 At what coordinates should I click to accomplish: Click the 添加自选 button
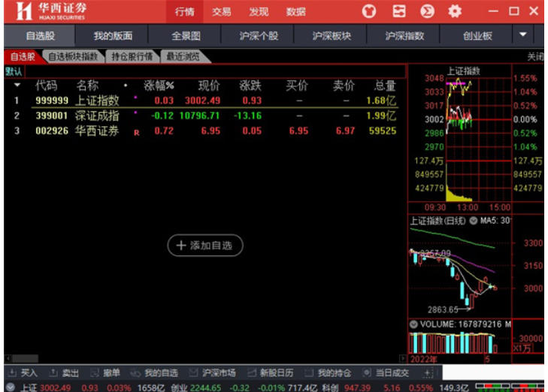click(x=205, y=246)
